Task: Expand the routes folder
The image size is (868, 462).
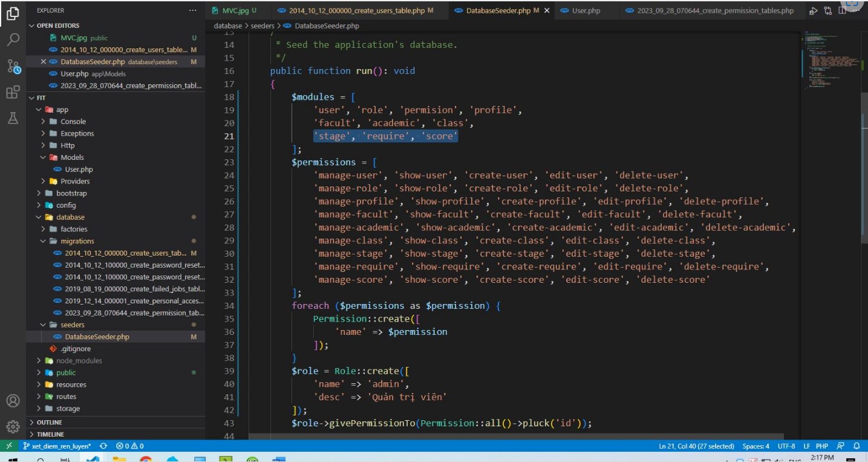Action: pos(66,397)
